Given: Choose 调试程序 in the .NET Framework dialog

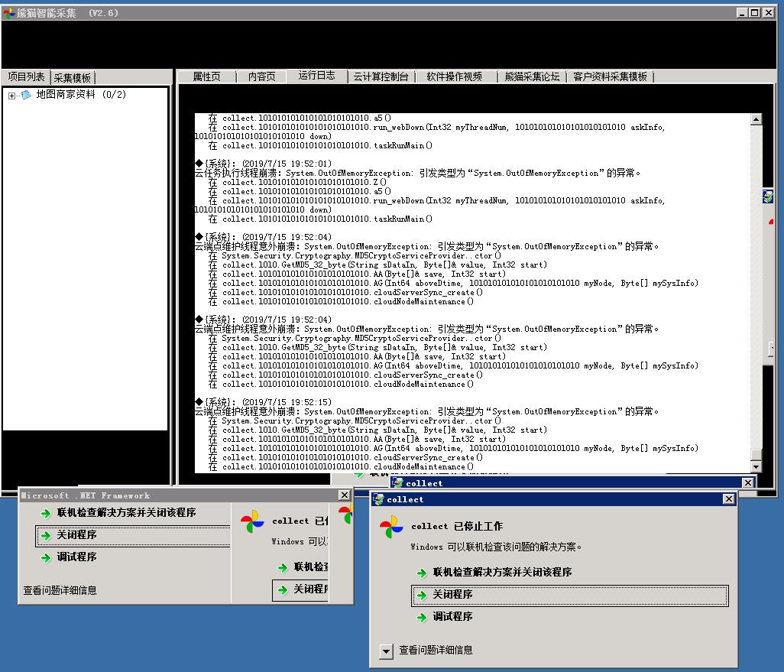Looking at the screenshot, I should pos(76,557).
